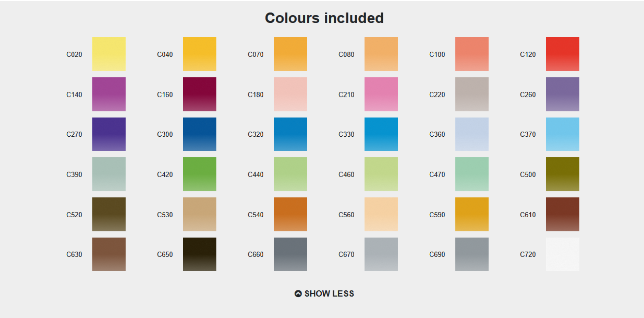Click the C040 colour code label

coord(165,54)
